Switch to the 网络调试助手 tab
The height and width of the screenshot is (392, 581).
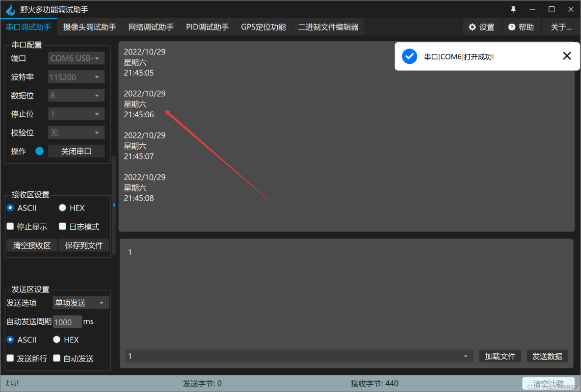pyautogui.click(x=151, y=27)
